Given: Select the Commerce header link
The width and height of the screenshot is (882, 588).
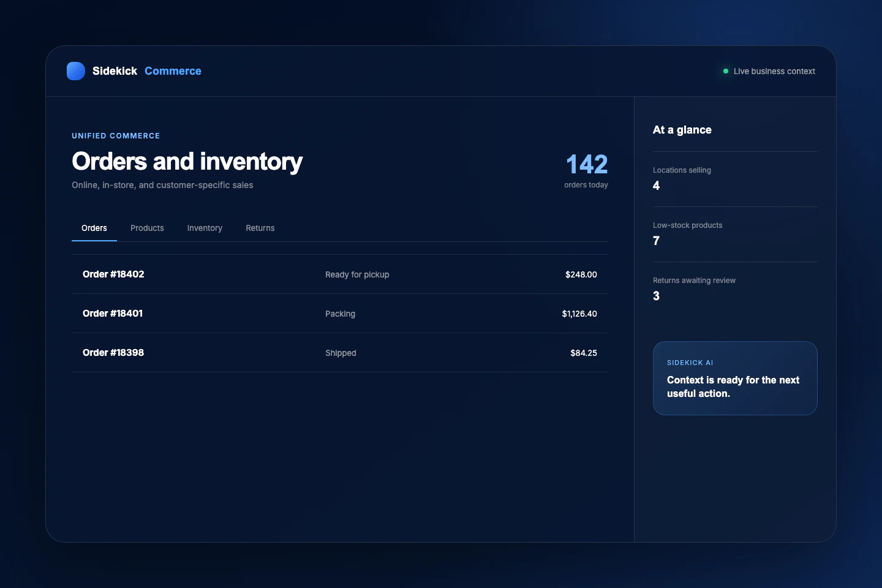Looking at the screenshot, I should [173, 71].
